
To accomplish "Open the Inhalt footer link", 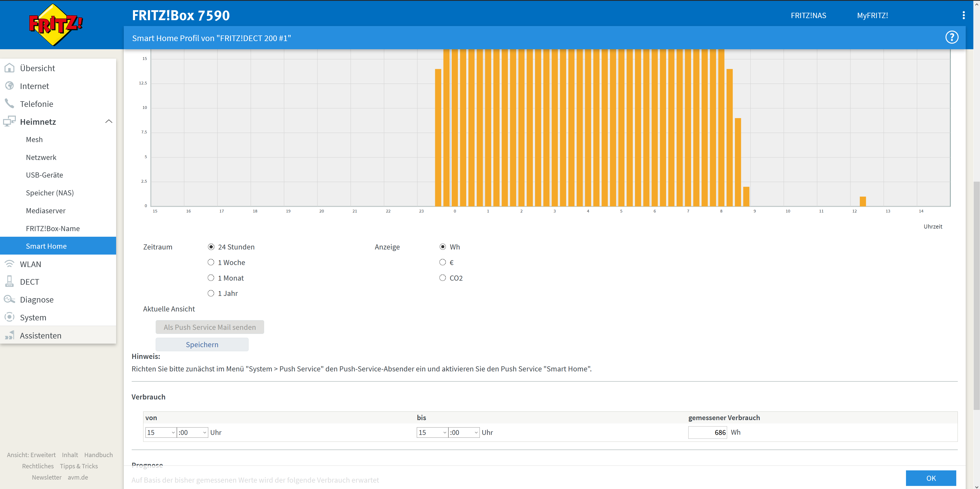I will pyautogui.click(x=70, y=455).
